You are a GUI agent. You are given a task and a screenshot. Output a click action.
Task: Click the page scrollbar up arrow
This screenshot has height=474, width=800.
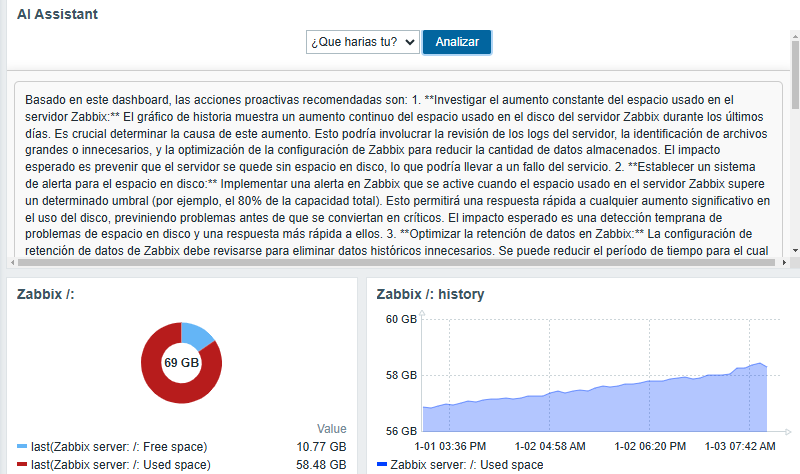[795, 36]
